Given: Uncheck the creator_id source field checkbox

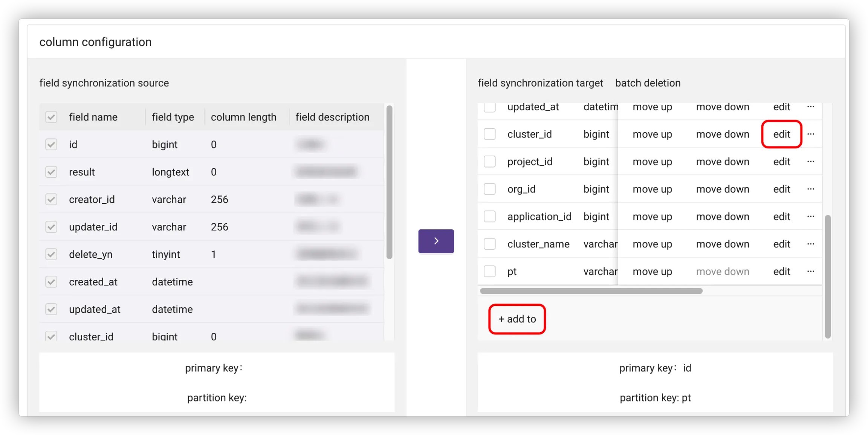Looking at the screenshot, I should coord(51,199).
